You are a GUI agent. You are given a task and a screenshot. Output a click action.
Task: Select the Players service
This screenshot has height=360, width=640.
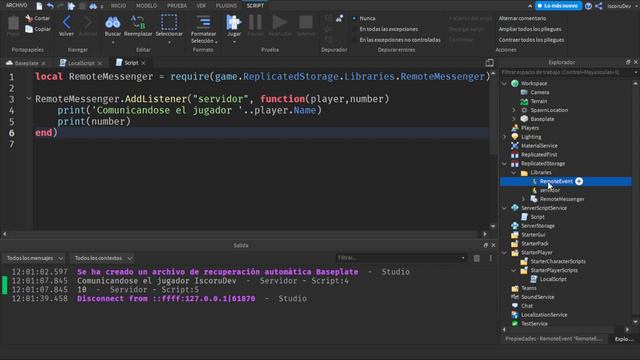tap(529, 128)
